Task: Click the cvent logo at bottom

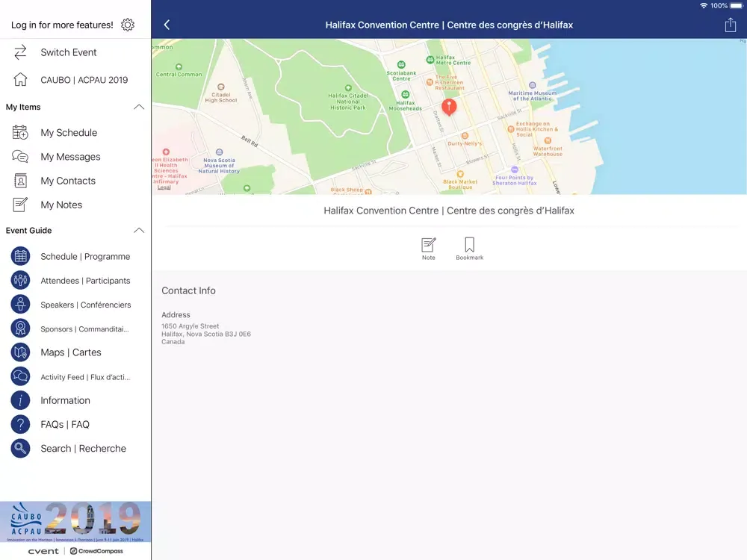Action: pos(43,551)
